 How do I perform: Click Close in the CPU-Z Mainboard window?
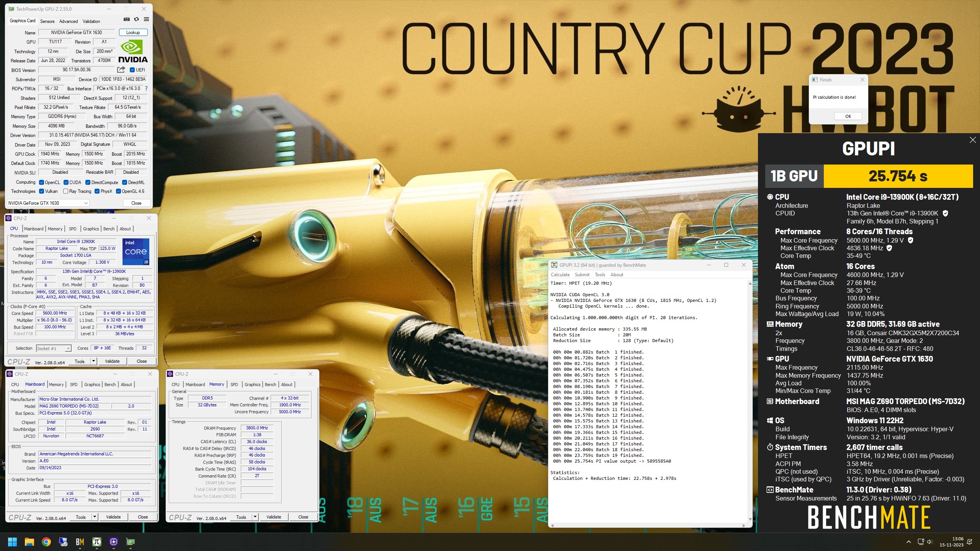pyautogui.click(x=143, y=517)
